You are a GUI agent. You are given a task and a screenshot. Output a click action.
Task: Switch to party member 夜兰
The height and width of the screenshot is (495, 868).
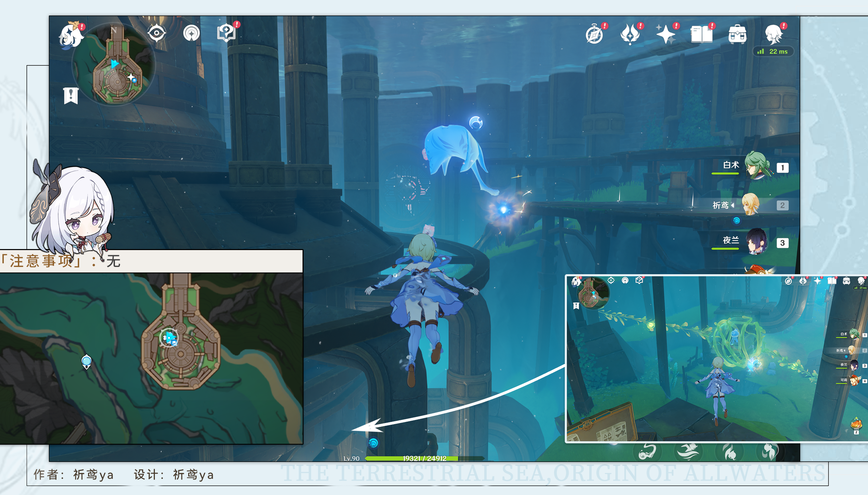(756, 242)
